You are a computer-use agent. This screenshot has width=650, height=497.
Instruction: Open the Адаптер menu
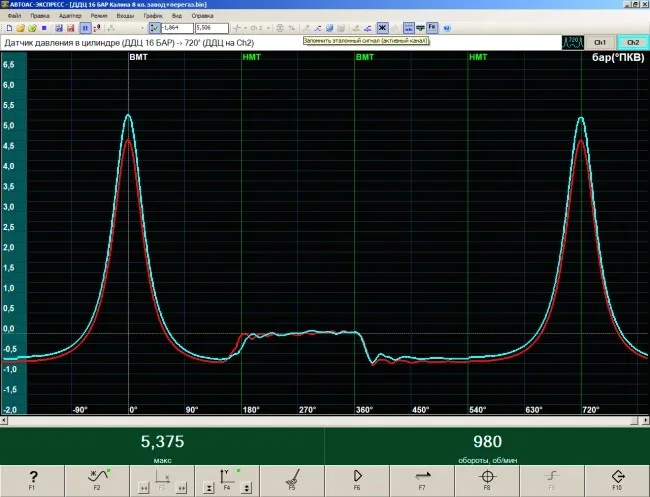click(x=70, y=16)
